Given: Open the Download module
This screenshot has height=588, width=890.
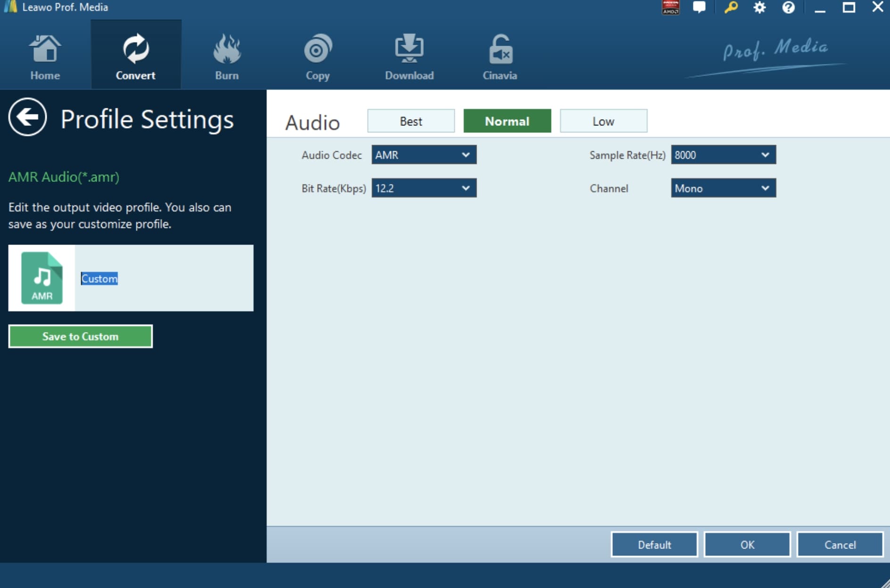Looking at the screenshot, I should pos(409,57).
